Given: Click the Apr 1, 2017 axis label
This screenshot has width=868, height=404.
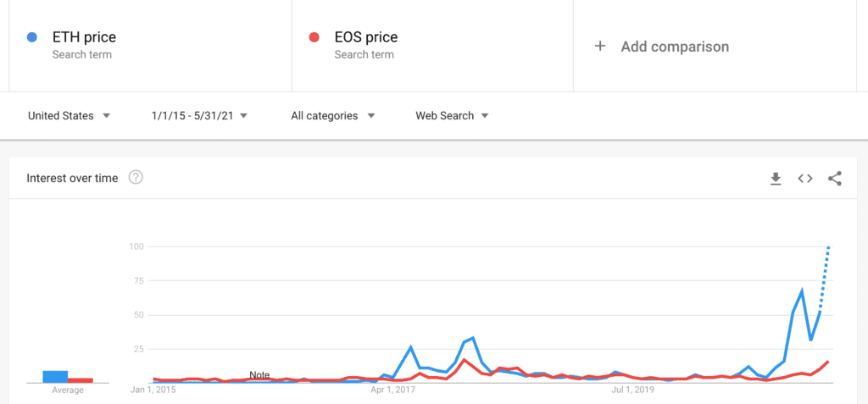Looking at the screenshot, I should pos(393,390).
